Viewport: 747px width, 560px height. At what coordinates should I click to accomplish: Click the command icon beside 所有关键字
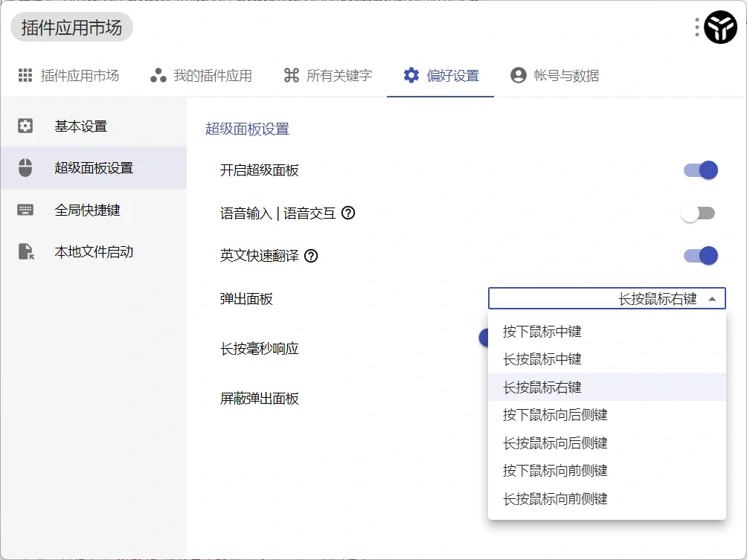[x=292, y=75]
